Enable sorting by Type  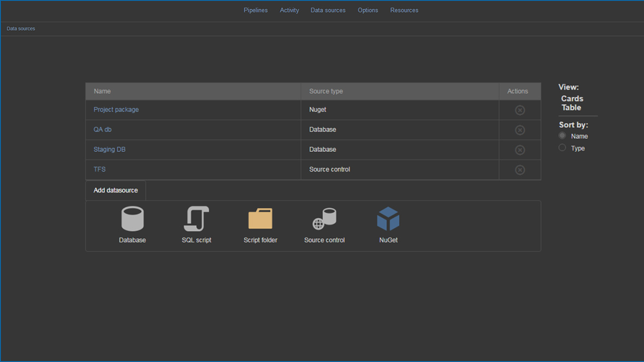(x=562, y=147)
